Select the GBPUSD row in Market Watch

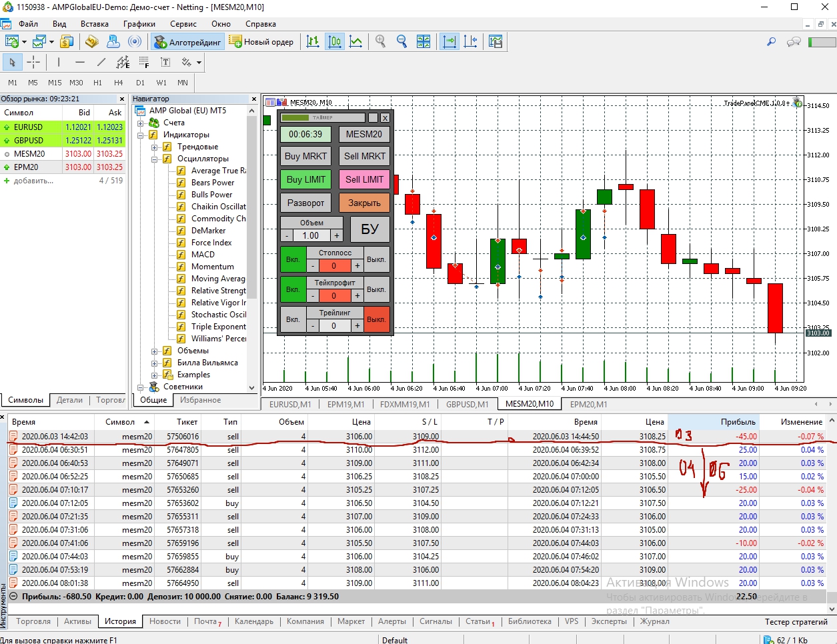tap(63, 140)
